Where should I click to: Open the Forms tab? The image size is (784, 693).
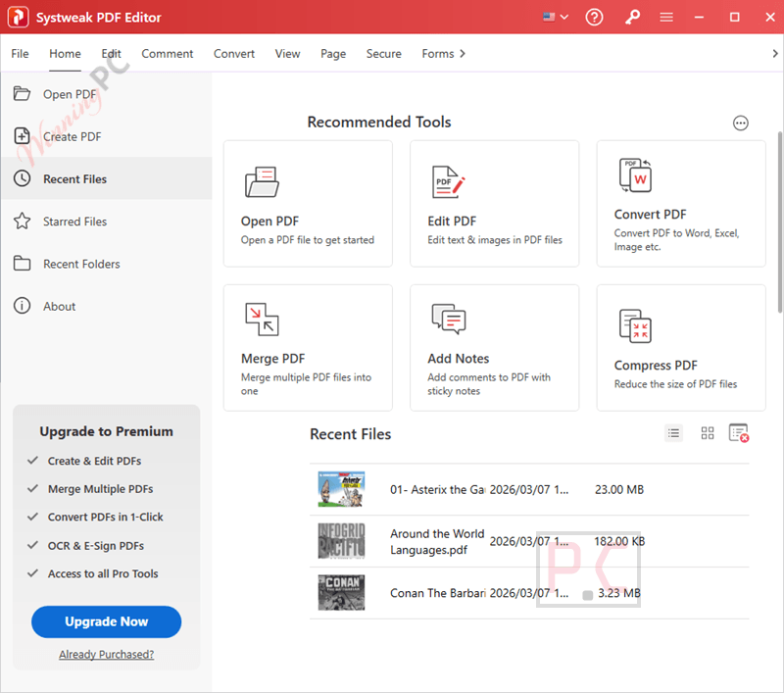(x=437, y=54)
